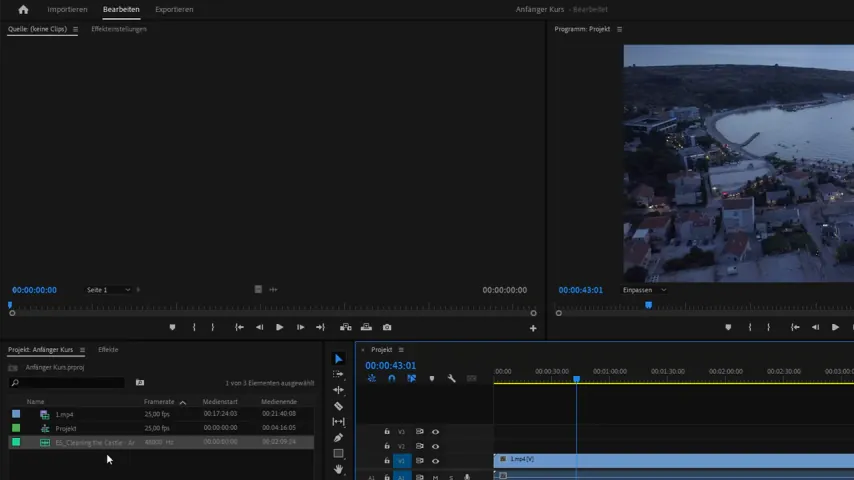
Task: Open the Projekt timeline panel menu
Action: (401, 350)
